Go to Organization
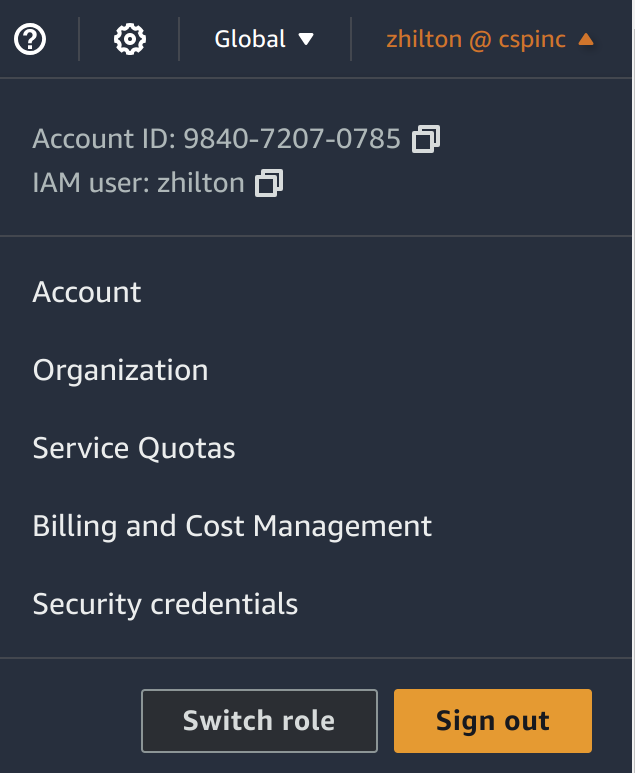The width and height of the screenshot is (635, 773). (x=120, y=370)
